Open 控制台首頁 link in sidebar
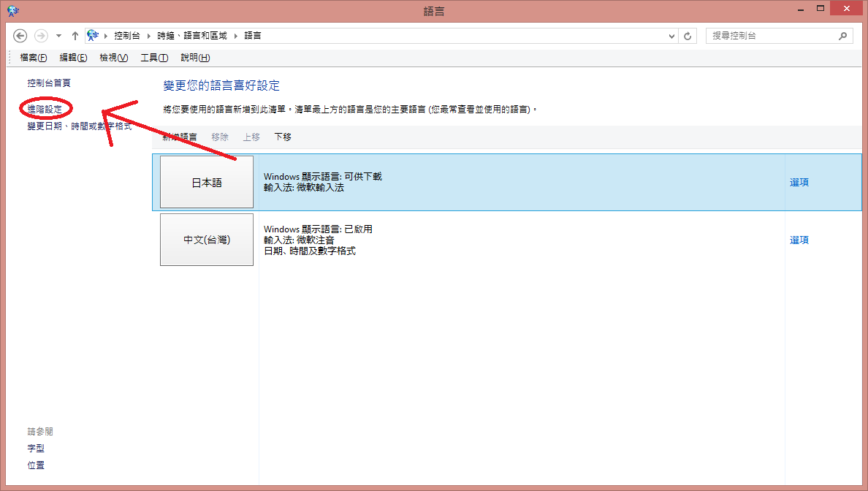This screenshot has width=868, height=491. 49,83
